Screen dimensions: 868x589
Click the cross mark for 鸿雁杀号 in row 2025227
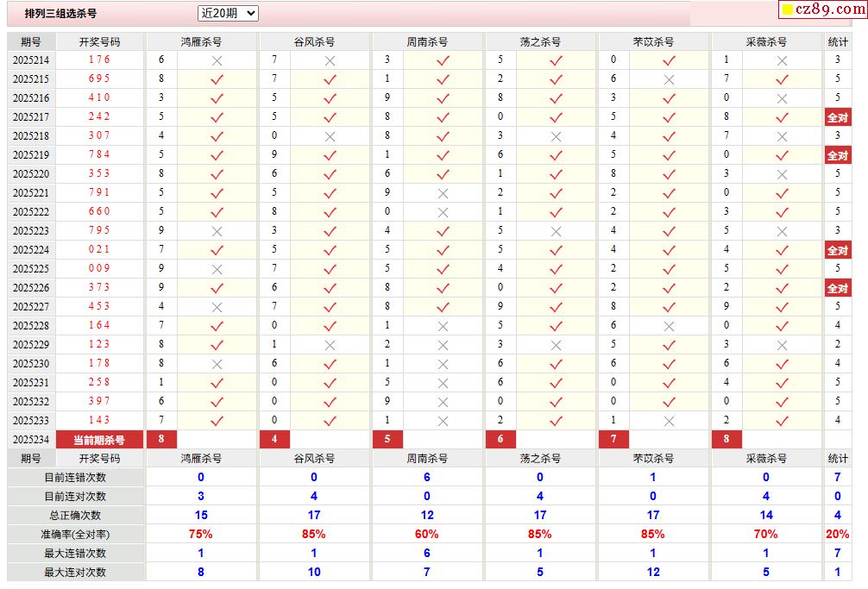(x=217, y=308)
